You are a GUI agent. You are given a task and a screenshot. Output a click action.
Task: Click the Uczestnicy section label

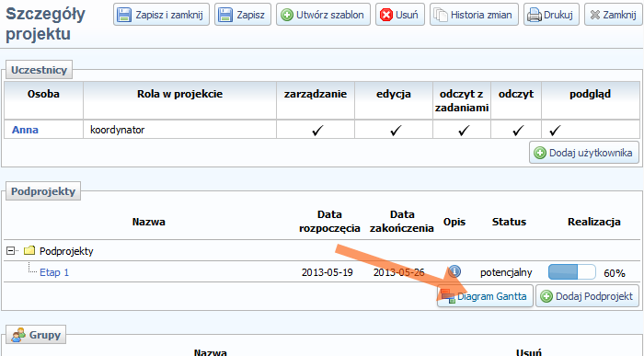[x=39, y=70]
